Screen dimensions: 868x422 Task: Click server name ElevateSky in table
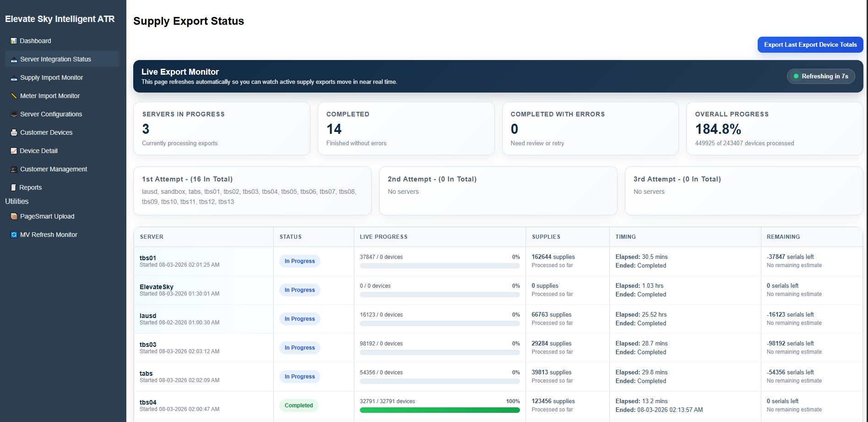(x=157, y=287)
